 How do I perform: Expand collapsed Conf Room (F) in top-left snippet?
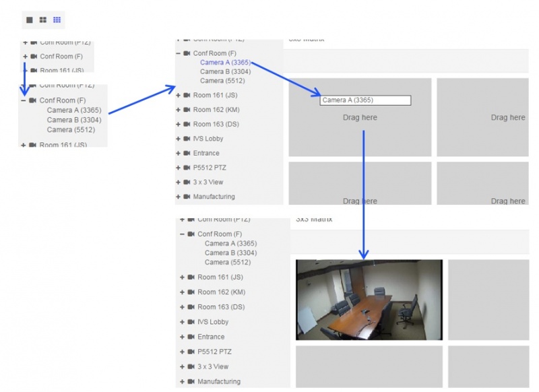point(25,57)
